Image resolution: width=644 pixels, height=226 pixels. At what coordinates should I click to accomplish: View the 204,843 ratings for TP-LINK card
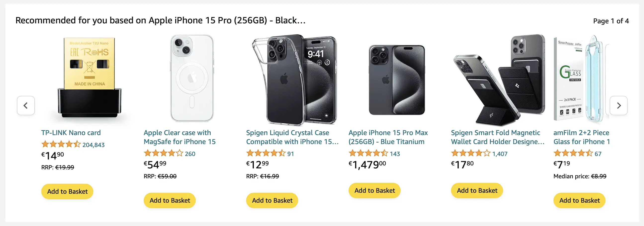coord(93,145)
